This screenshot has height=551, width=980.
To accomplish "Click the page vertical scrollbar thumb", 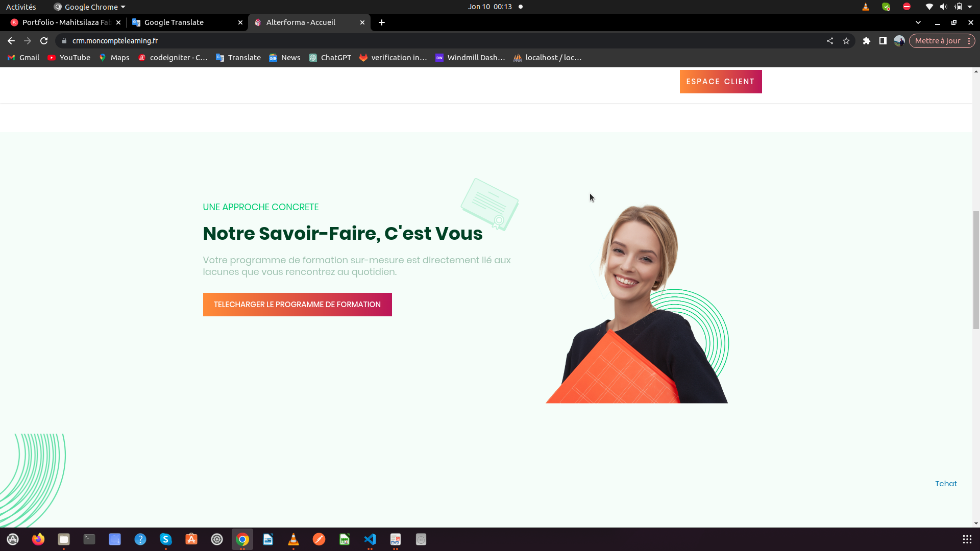I will [976, 270].
